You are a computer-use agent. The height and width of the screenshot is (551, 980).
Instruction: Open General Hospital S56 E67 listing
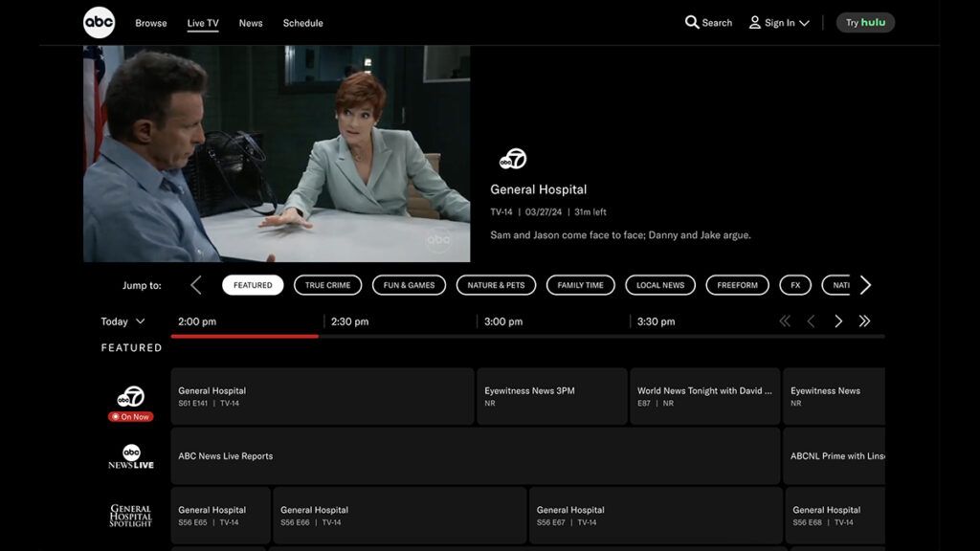[x=656, y=516]
